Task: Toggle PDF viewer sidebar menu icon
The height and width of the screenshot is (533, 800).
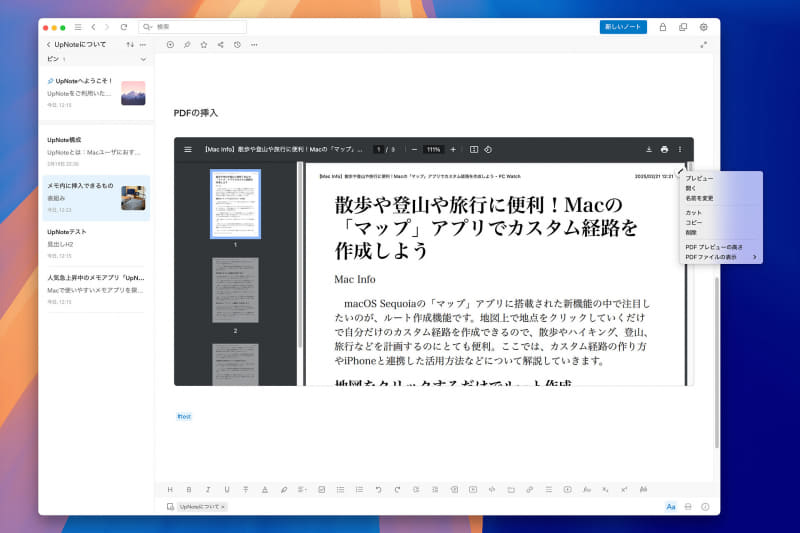Action: pyautogui.click(x=188, y=149)
